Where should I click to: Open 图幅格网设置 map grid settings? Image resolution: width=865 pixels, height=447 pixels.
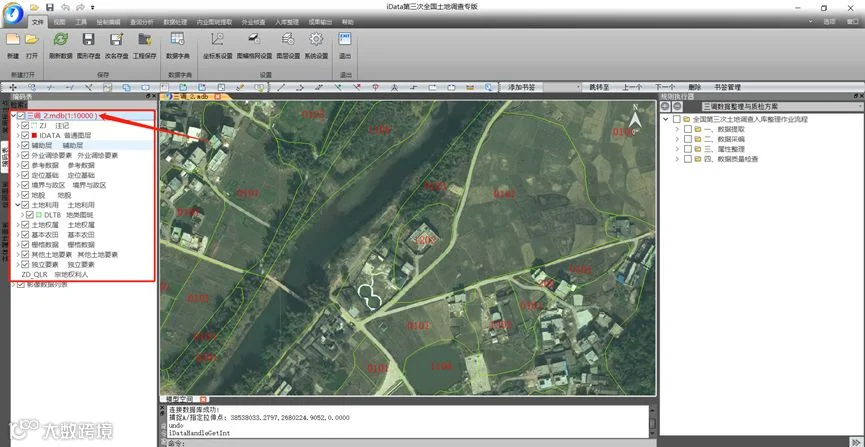[254, 40]
